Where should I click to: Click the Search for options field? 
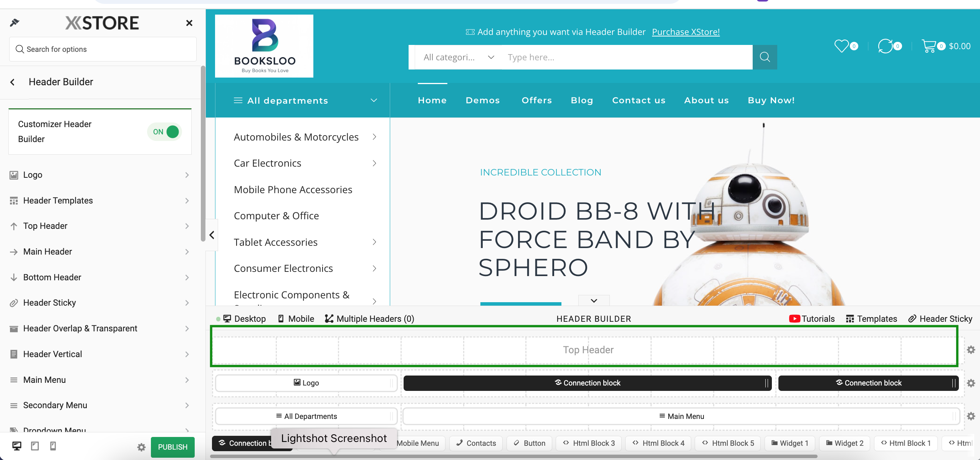click(x=103, y=49)
